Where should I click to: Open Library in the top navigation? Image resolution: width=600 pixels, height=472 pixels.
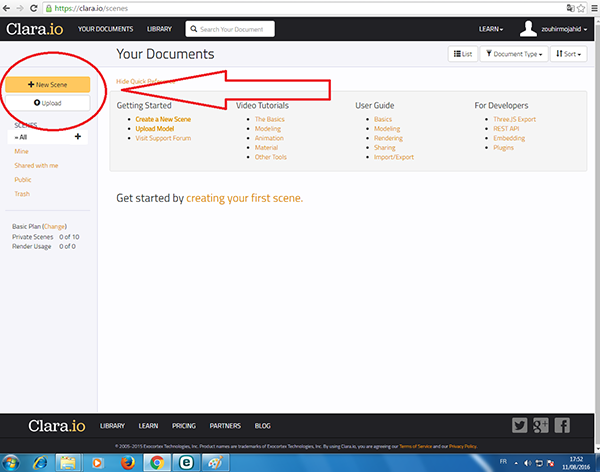[159, 29]
